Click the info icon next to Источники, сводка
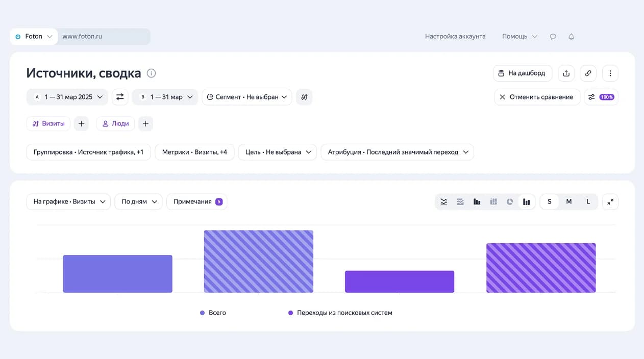The width and height of the screenshot is (644, 359). pyautogui.click(x=151, y=73)
